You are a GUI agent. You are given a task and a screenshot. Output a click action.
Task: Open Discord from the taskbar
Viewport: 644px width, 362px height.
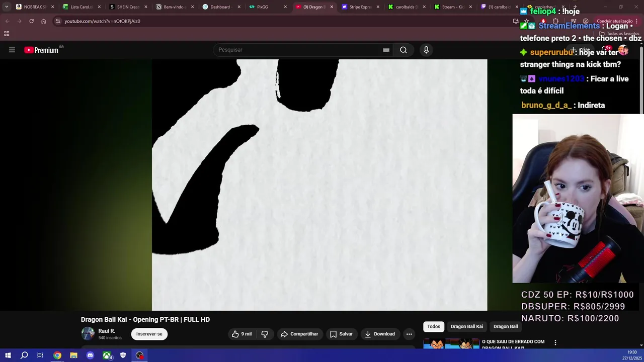tap(90, 355)
